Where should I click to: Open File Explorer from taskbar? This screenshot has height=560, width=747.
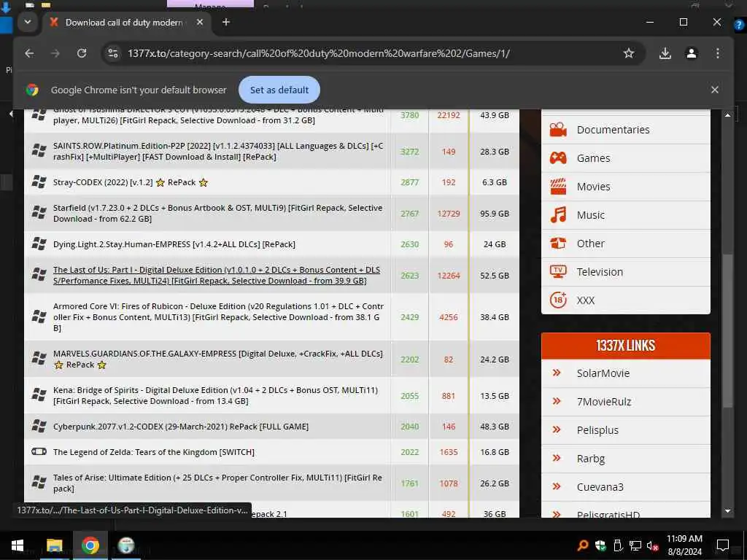[54, 545]
